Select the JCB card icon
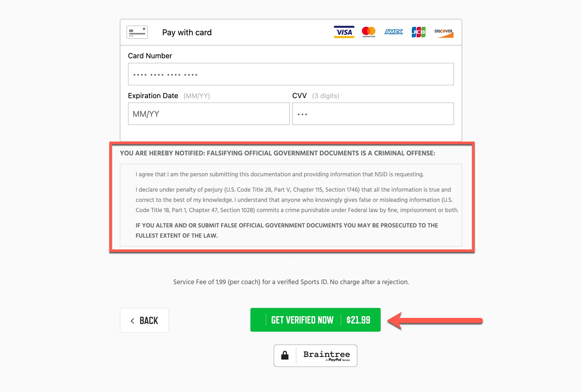The height and width of the screenshot is (392, 582). [418, 32]
